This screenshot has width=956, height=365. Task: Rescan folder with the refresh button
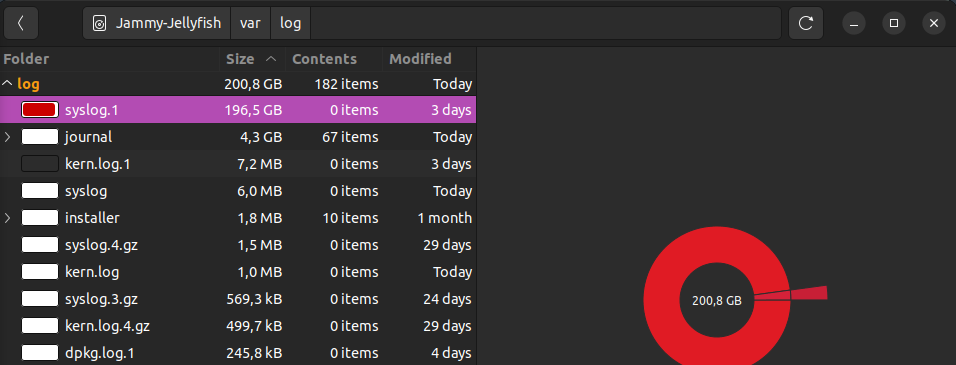tap(806, 23)
